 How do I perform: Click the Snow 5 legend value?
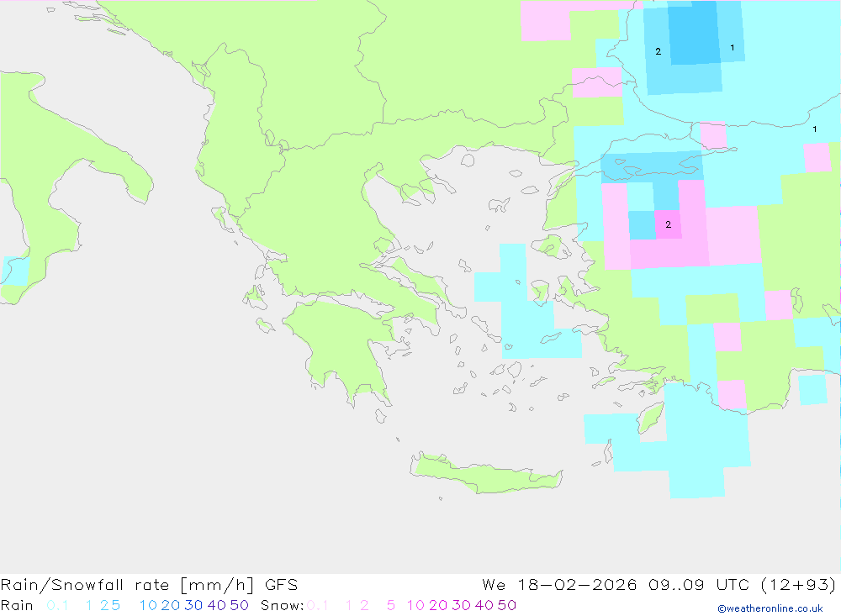click(x=391, y=605)
